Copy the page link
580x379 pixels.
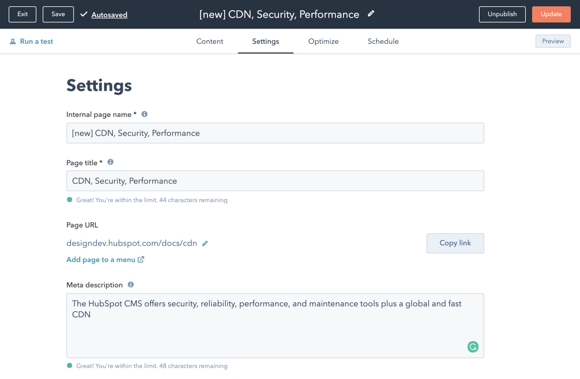pyautogui.click(x=455, y=243)
